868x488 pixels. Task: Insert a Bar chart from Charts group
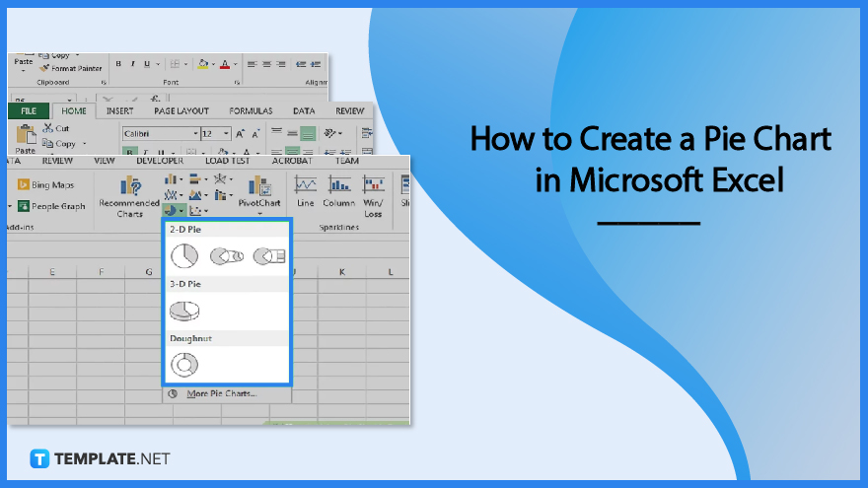pos(198,179)
